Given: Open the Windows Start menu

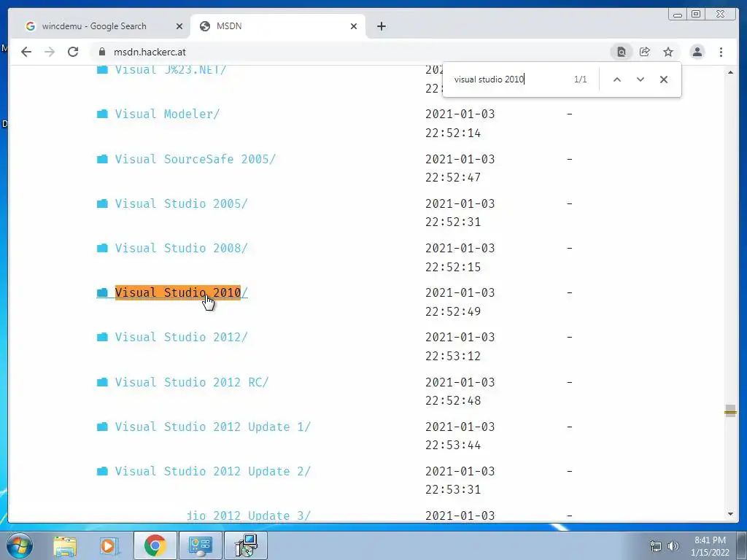Looking at the screenshot, I should point(19,545).
